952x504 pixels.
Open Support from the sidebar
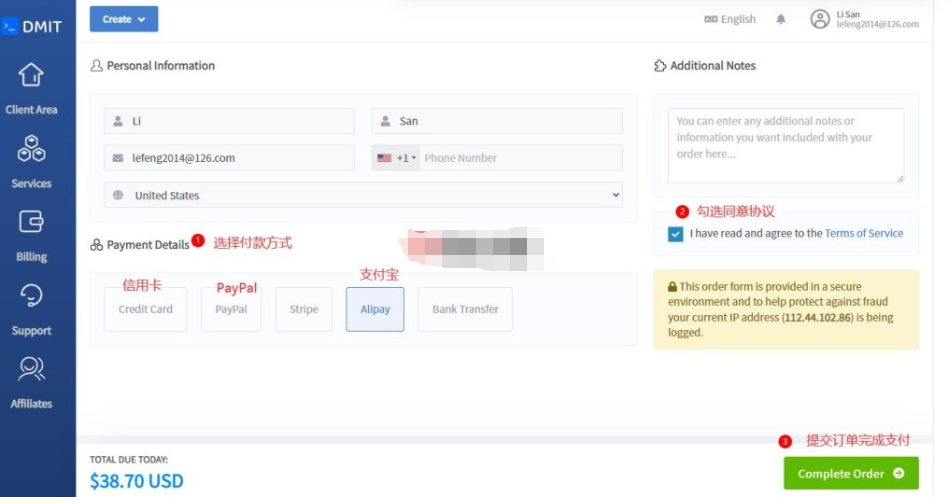31,297
